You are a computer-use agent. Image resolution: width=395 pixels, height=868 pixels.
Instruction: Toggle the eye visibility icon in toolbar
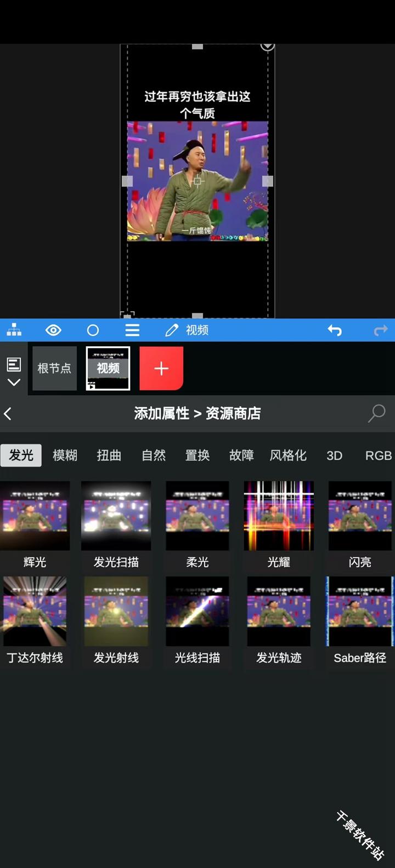(53, 330)
